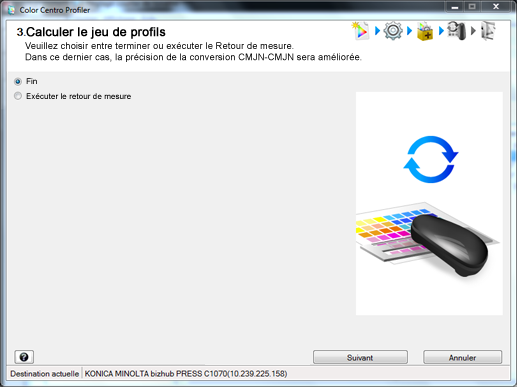517x387 pixels.
Task: Click the Annuler button
Action: (x=462, y=357)
